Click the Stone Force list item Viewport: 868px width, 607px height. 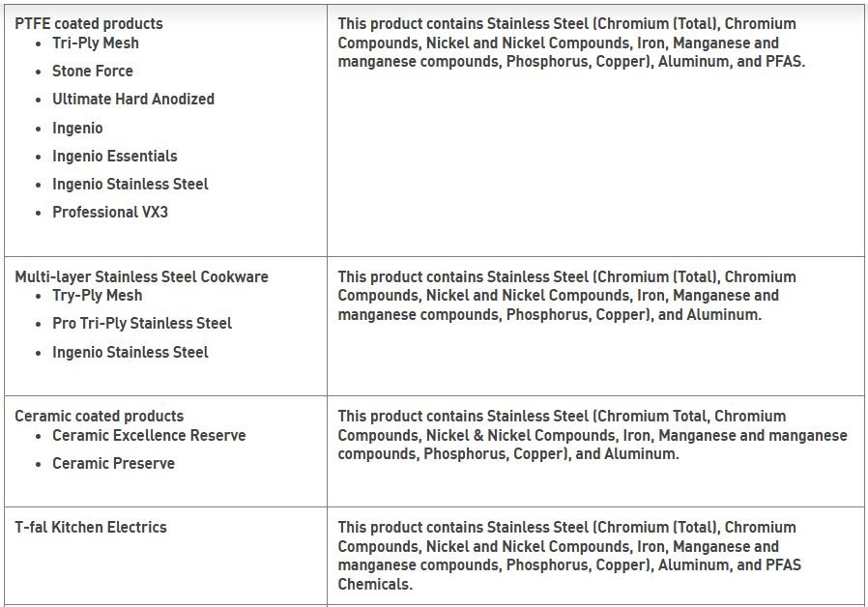pos(93,71)
